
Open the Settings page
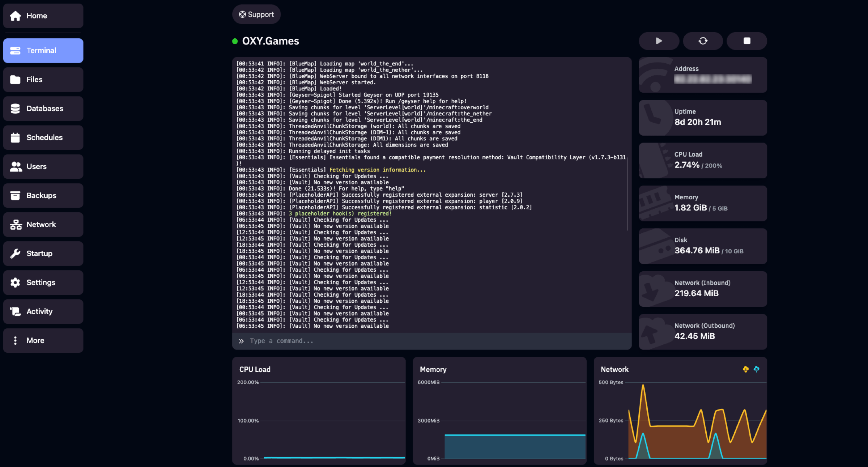coord(43,282)
